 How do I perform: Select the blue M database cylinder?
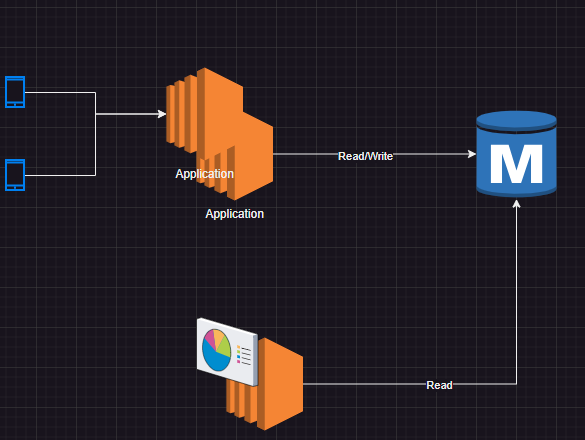pyautogui.click(x=516, y=154)
